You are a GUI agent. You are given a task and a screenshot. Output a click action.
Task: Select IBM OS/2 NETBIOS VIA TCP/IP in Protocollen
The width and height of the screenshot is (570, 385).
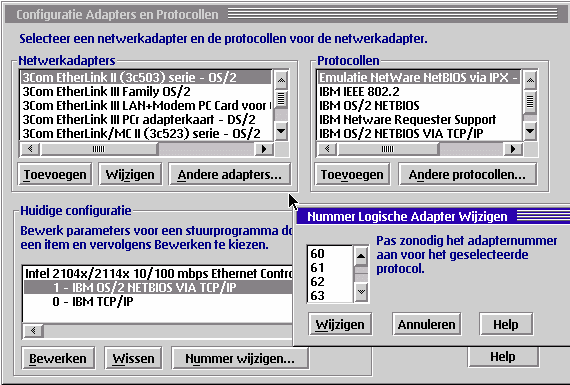pos(419,133)
